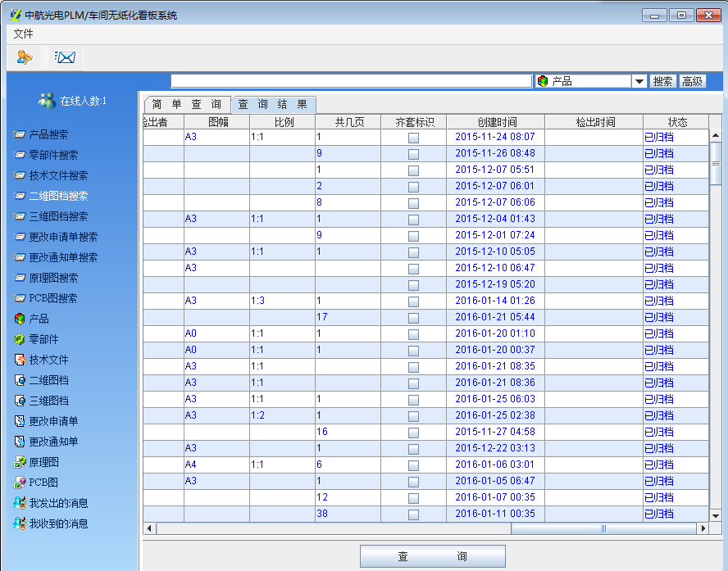Screen dimensions: 728x571
Task: Check 齐套标识 box in 2016-01-14 01:26 row
Action: (413, 301)
